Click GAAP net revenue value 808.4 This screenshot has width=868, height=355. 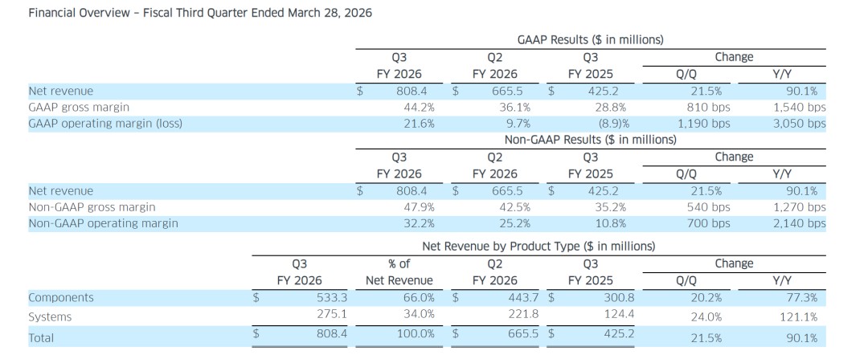point(411,92)
